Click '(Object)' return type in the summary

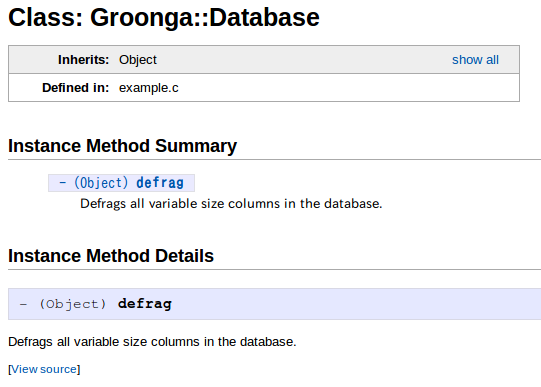[101, 183]
